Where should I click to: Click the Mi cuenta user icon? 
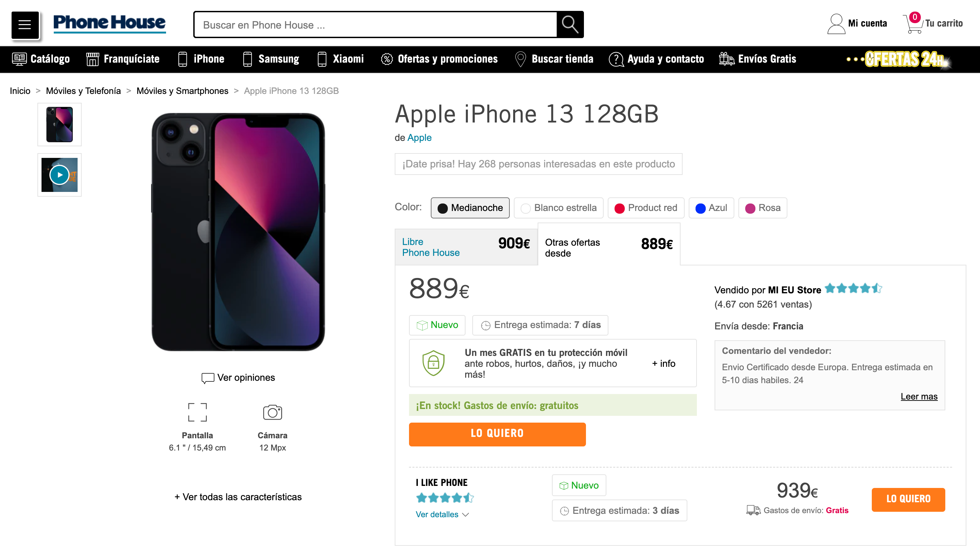[x=836, y=24]
